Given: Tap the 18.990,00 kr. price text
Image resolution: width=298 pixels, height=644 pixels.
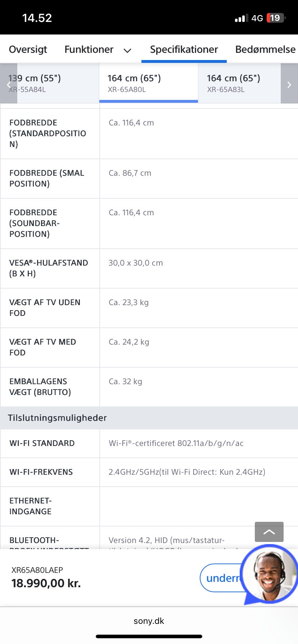Looking at the screenshot, I should 46,583.
